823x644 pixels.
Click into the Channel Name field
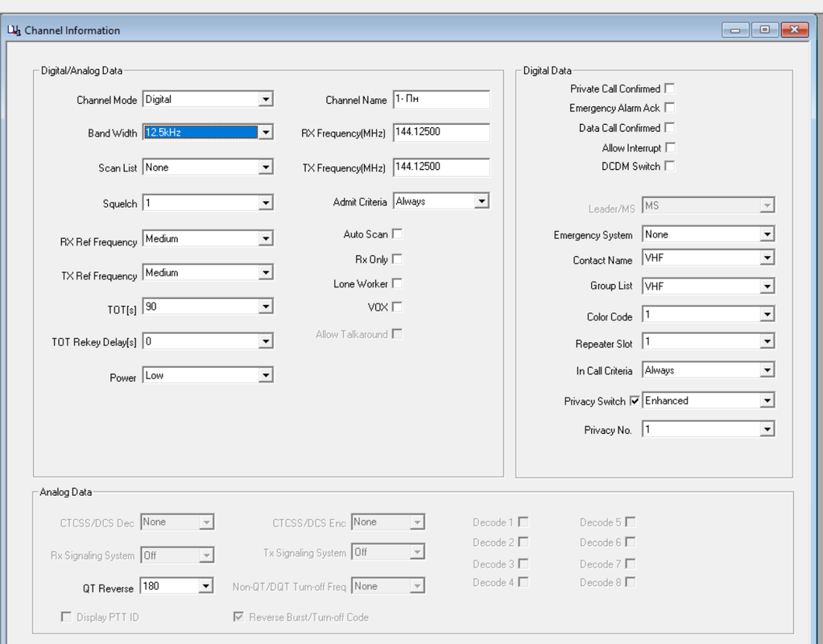click(x=441, y=99)
